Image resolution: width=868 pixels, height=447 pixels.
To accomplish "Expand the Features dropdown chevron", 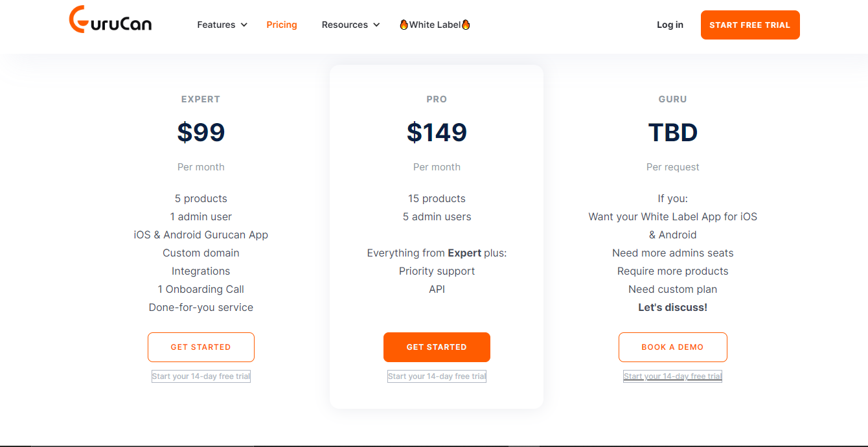I will pos(244,25).
